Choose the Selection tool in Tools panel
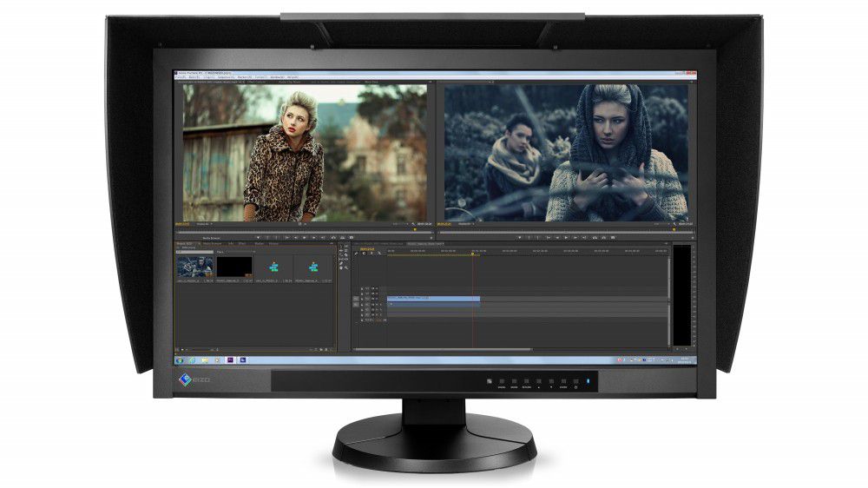This screenshot has width=868, height=488. tap(340, 247)
